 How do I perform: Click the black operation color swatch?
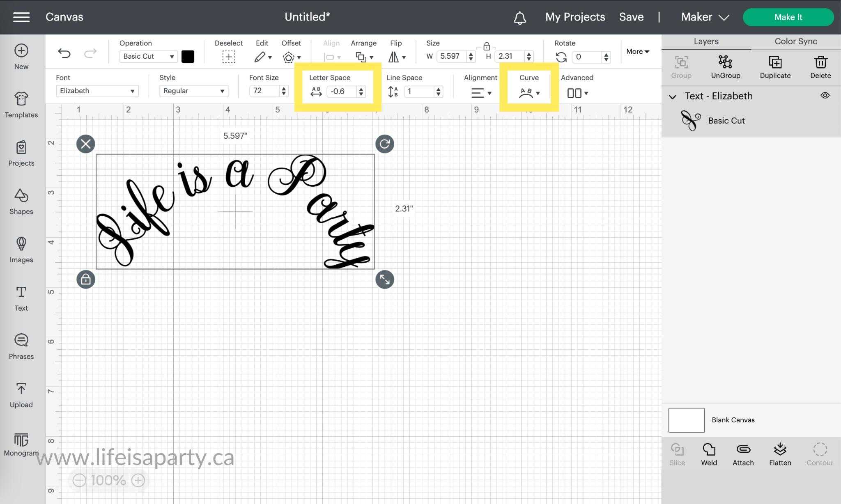188,57
